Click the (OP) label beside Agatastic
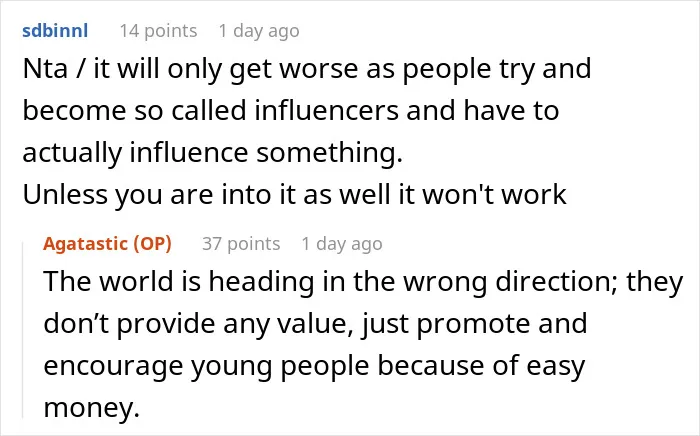700x436 pixels. point(152,244)
